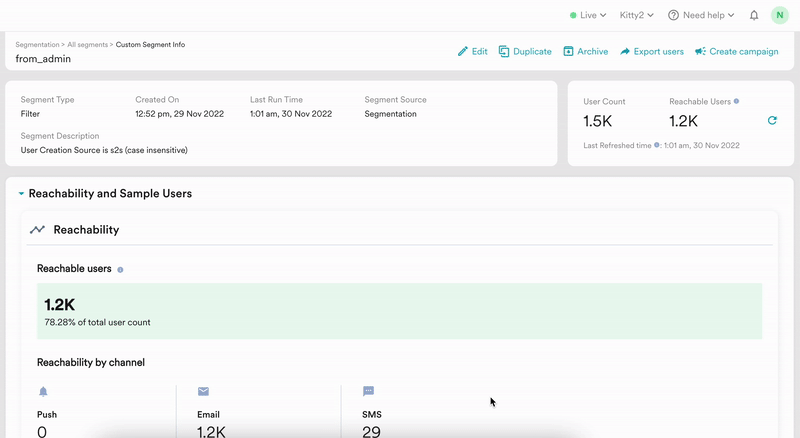800x438 pixels.
Task: Click the Reachability chart line icon
Action: pos(37,230)
